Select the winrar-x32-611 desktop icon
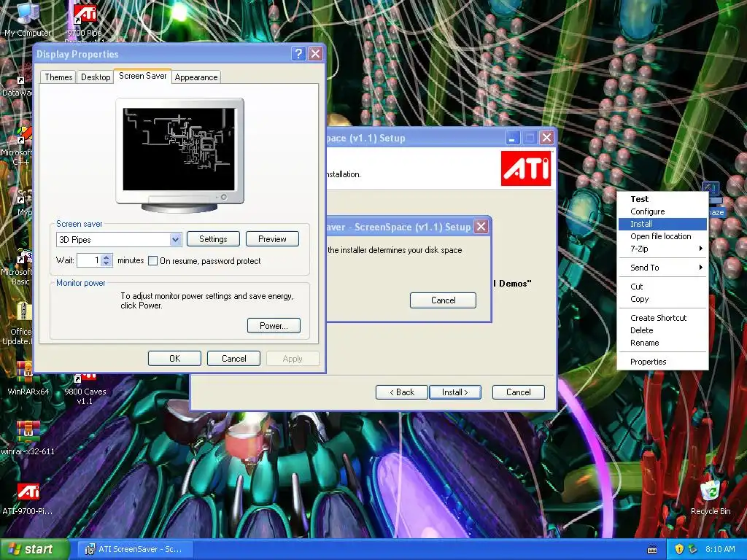Viewport: 747px width, 560px height. click(x=28, y=438)
